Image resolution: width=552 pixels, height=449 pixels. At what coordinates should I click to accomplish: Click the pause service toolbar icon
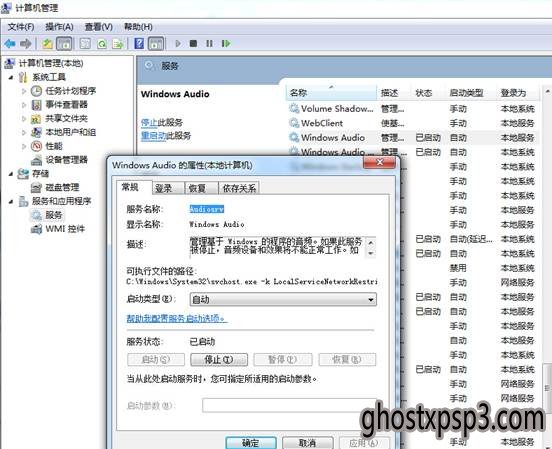(209, 43)
